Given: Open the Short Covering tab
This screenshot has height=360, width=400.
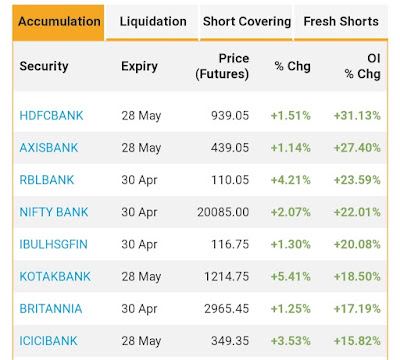Looking at the screenshot, I should [x=247, y=22].
